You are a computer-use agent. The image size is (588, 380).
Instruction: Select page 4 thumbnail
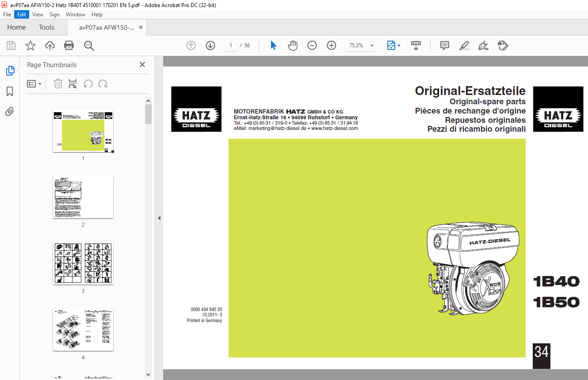click(83, 330)
